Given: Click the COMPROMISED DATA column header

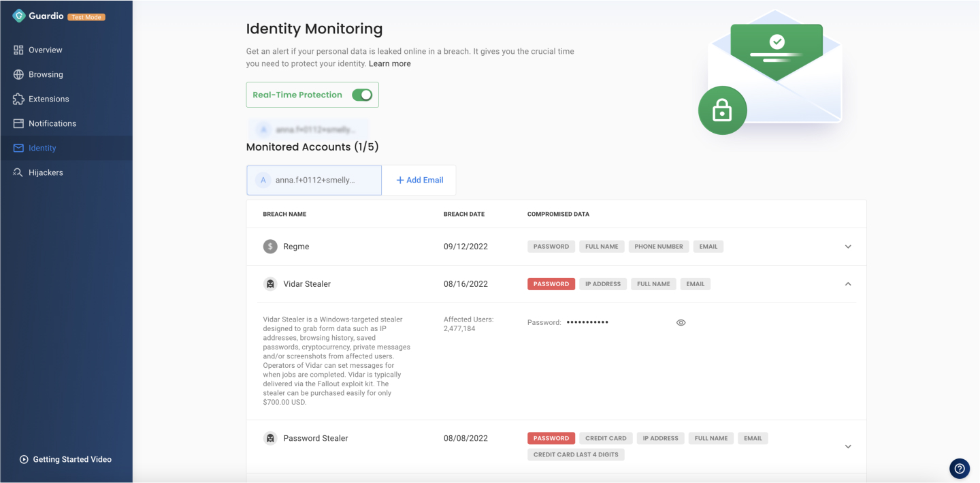Looking at the screenshot, I should (x=558, y=214).
